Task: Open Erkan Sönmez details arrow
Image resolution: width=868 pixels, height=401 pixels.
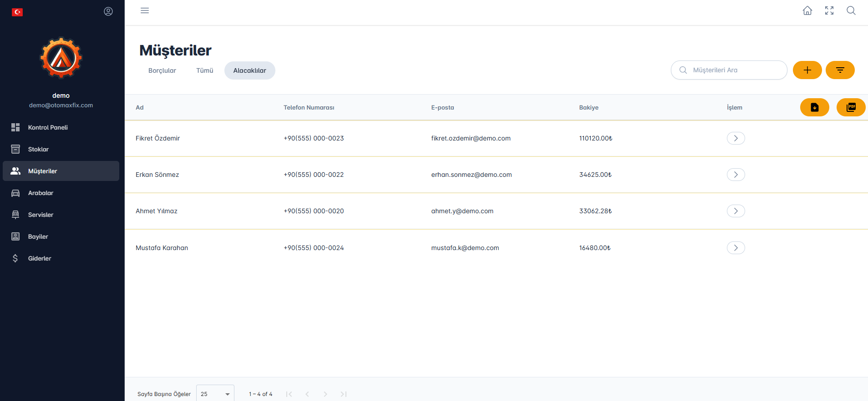Action: (x=736, y=175)
